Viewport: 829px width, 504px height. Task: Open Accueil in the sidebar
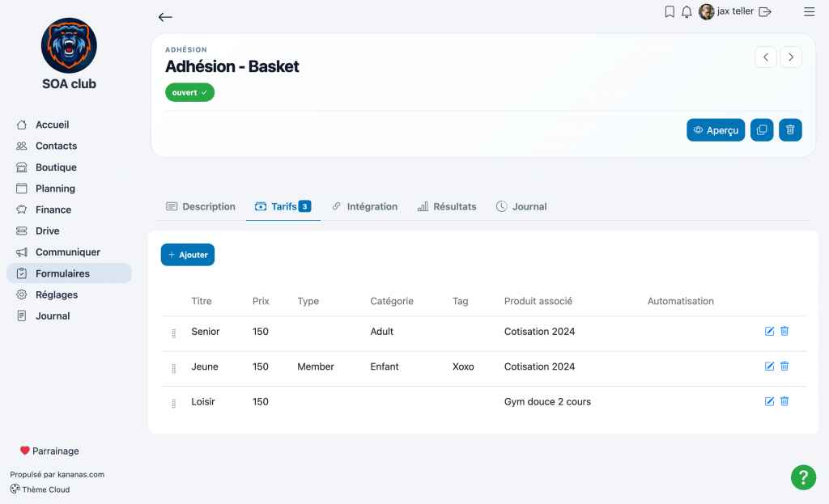[x=69, y=125]
